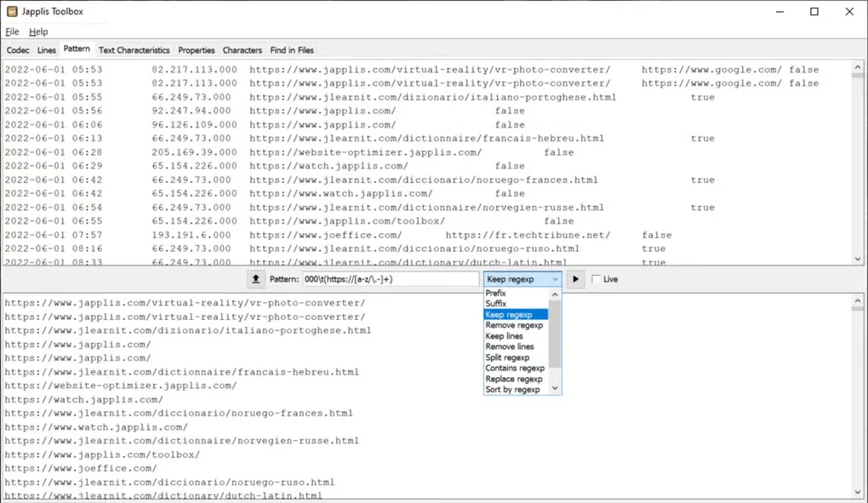The image size is (868, 503).
Task: Select highlighted Keep regexp list option
Action: point(516,314)
